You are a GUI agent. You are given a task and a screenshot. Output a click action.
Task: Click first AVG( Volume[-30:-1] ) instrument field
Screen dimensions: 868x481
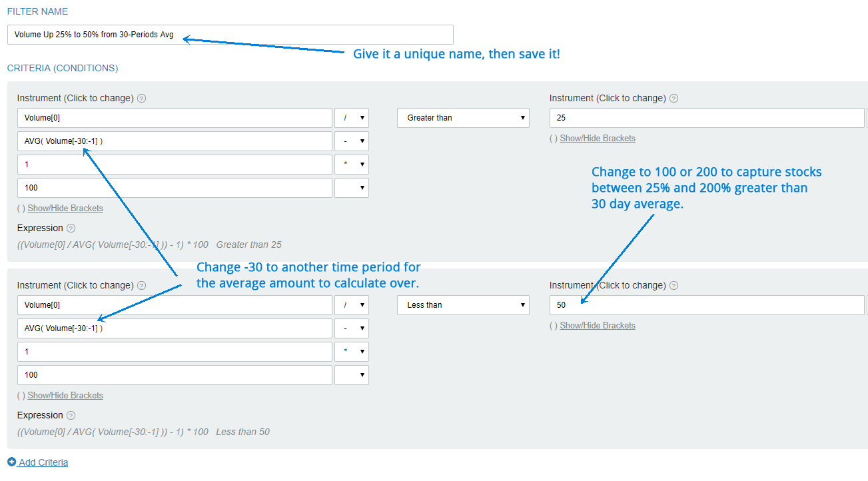(x=175, y=141)
